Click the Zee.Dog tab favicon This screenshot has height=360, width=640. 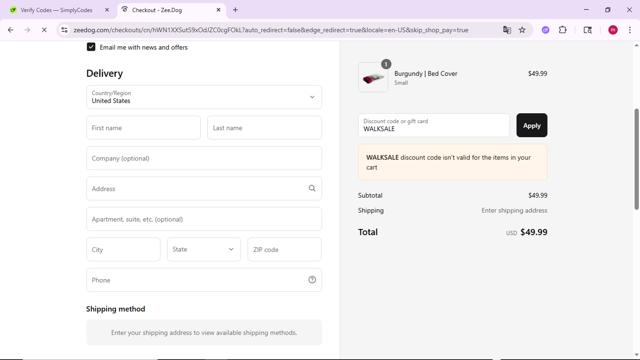(124, 9)
